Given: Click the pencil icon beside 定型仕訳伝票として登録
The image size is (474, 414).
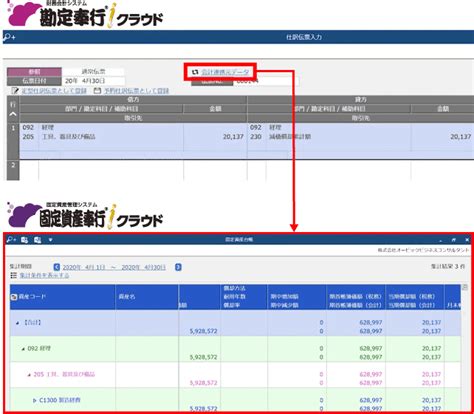Looking at the screenshot, I should [x=15, y=91].
